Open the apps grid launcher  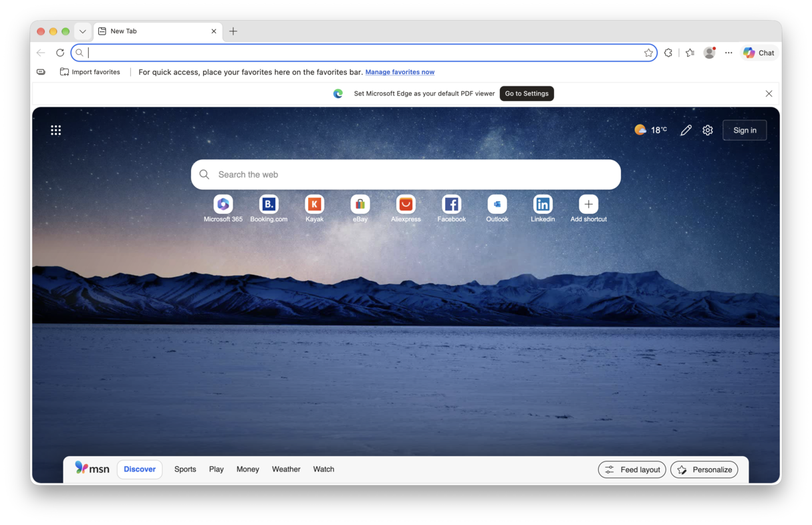tap(56, 130)
